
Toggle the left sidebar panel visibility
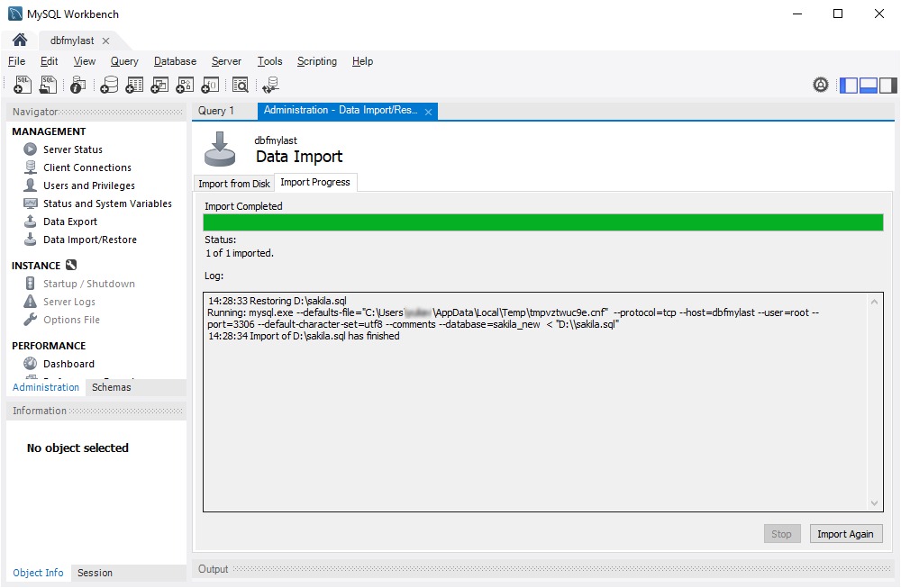pyautogui.click(x=848, y=85)
